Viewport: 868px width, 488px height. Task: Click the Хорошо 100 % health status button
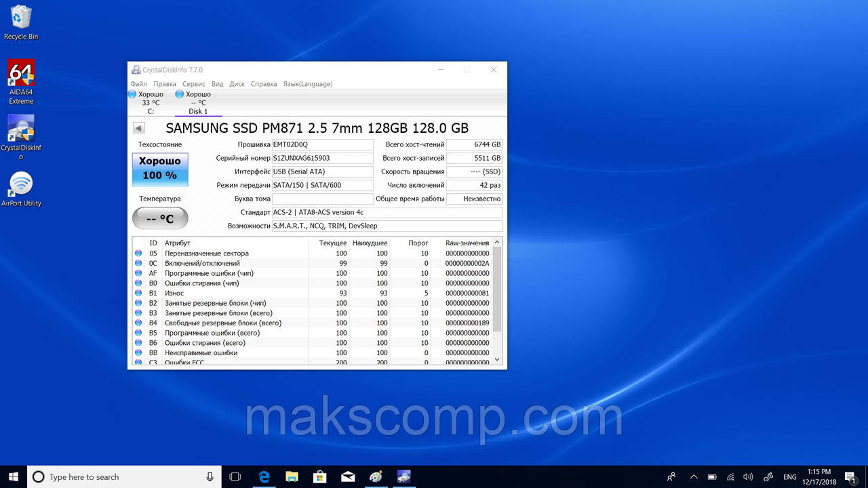(x=160, y=169)
